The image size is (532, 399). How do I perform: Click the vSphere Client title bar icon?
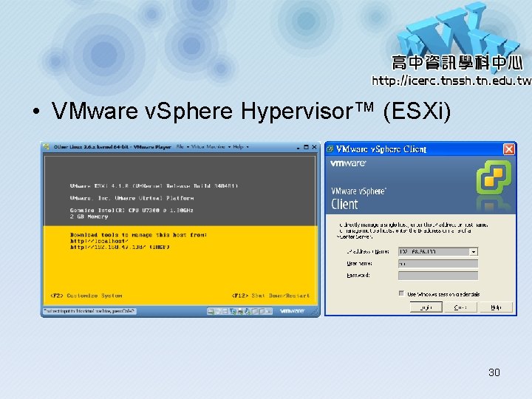[x=330, y=149]
